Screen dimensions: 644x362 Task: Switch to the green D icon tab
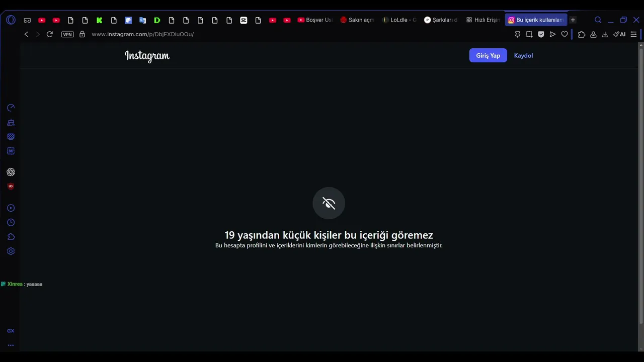pyautogui.click(x=157, y=20)
